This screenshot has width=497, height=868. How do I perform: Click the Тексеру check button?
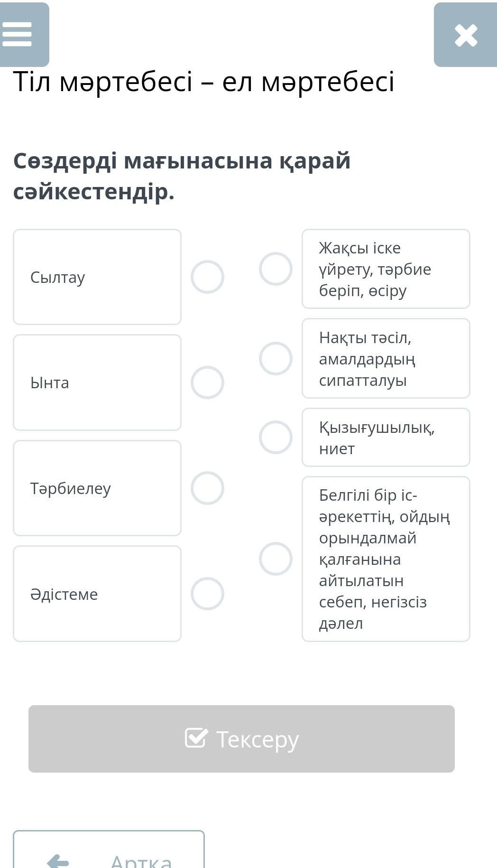click(241, 739)
